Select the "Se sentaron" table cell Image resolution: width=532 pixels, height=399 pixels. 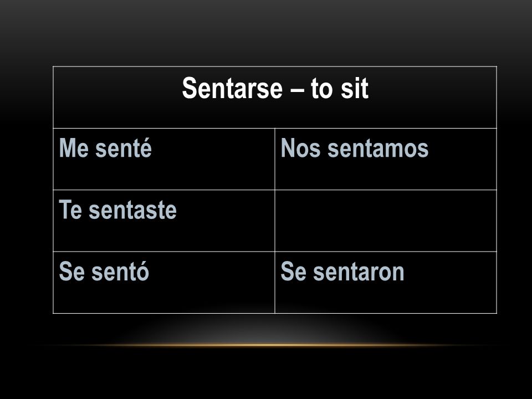pyautogui.click(x=386, y=283)
